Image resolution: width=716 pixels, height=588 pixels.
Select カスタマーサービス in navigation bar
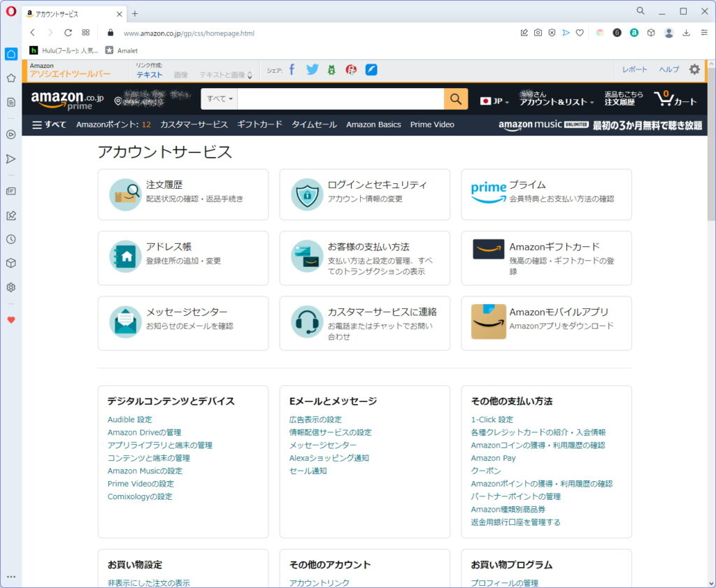[194, 124]
